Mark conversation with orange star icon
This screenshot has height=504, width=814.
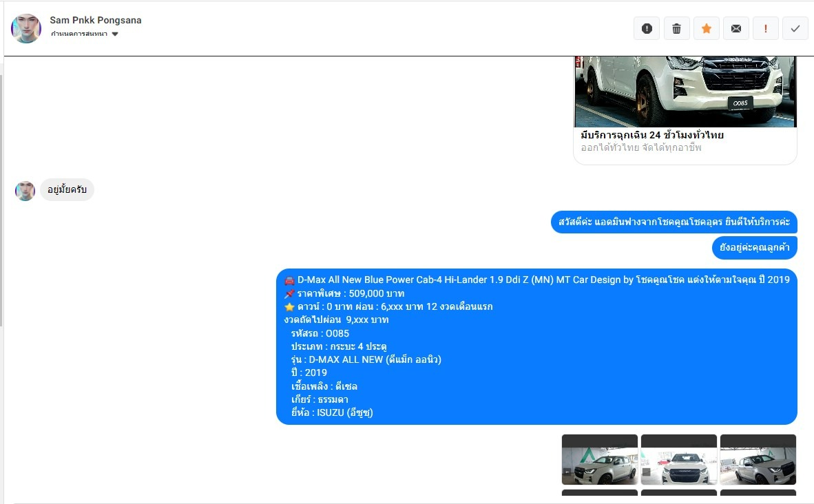706,28
